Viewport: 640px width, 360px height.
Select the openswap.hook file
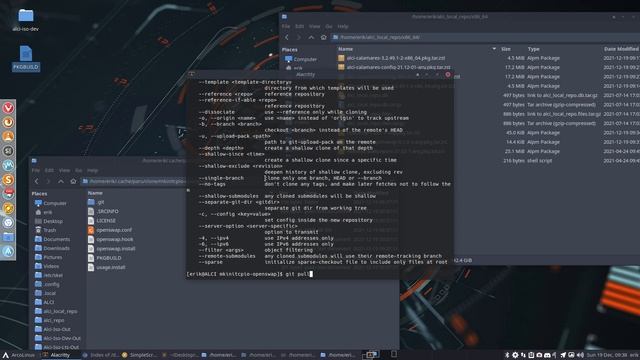tap(110, 239)
